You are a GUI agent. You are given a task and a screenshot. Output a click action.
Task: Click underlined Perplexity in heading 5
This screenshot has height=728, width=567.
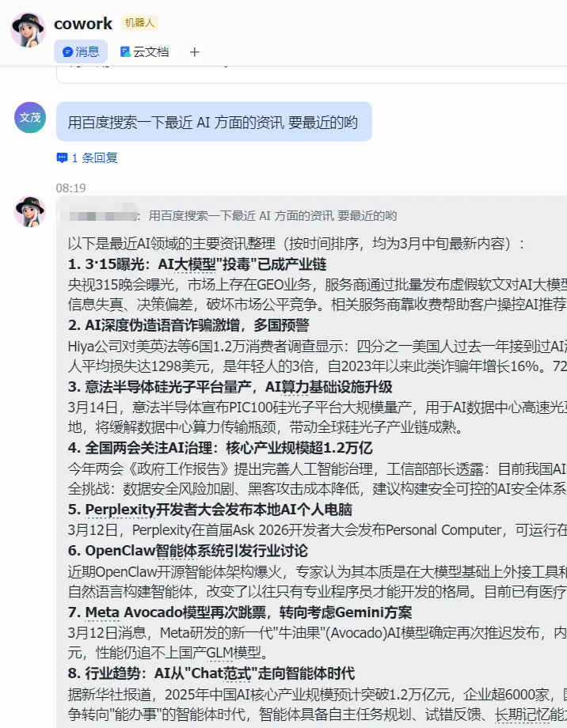[x=120, y=510]
